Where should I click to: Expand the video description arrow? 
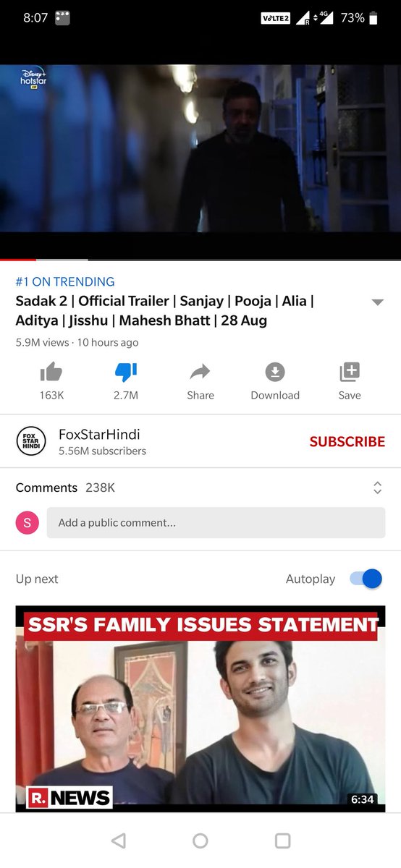377,302
